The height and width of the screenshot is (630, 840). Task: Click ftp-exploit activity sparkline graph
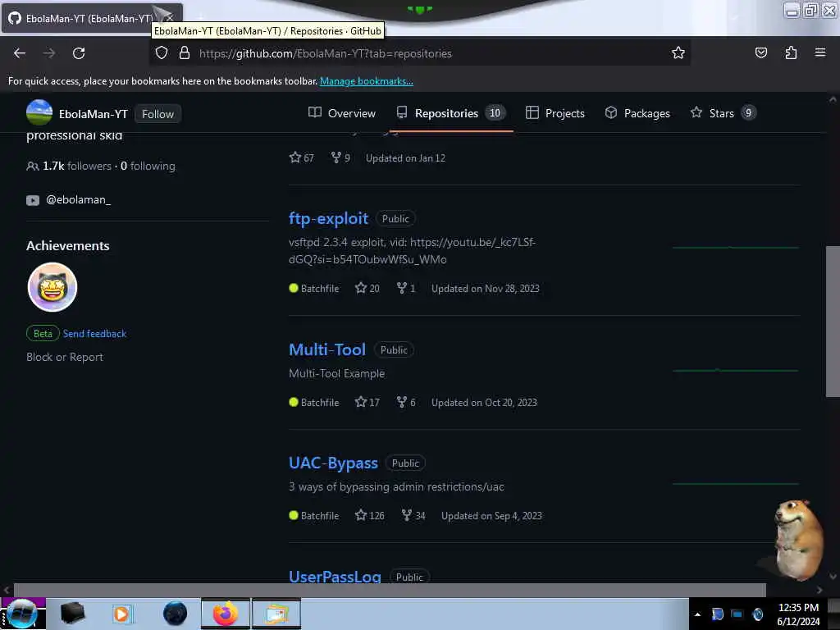coord(736,248)
